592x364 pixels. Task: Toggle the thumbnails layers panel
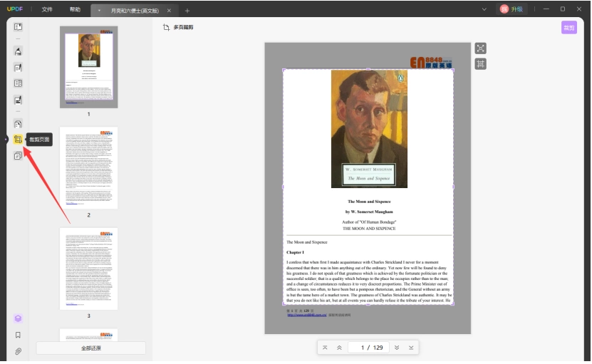[18, 318]
